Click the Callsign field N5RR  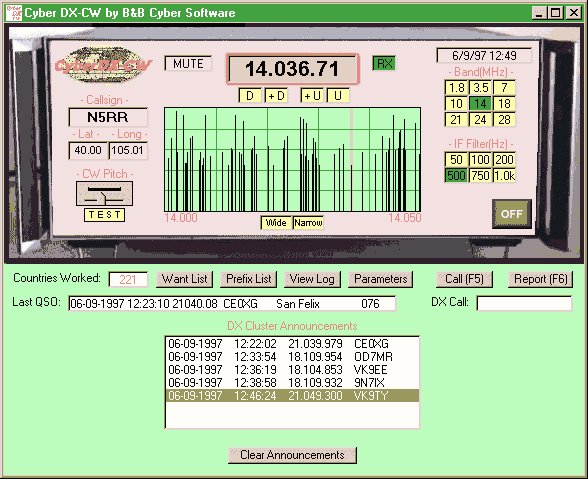108,117
